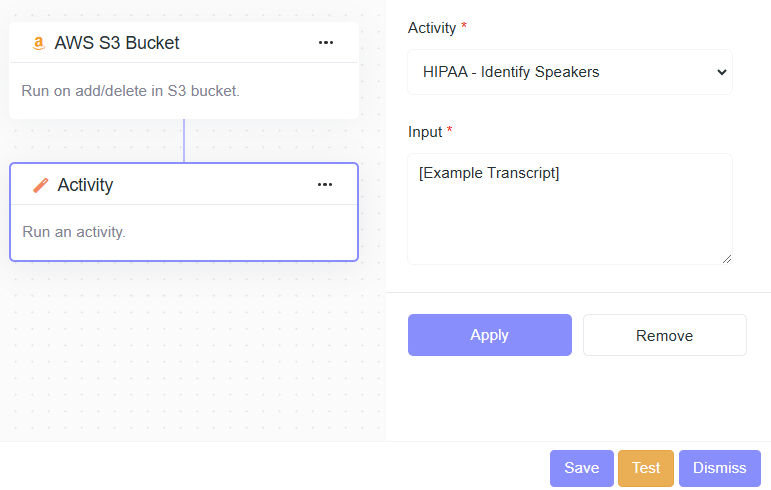Click the Input field label
Image resolution: width=771 pixels, height=490 pixels.
[x=424, y=132]
